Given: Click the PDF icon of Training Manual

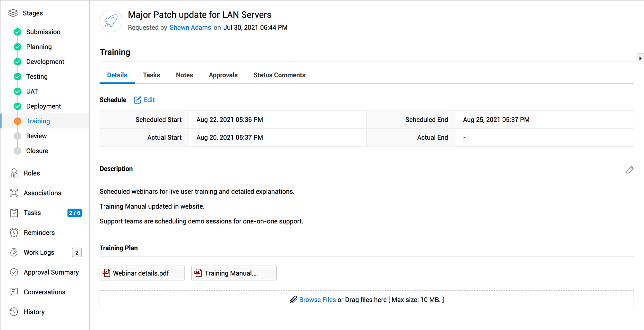Looking at the screenshot, I should point(198,273).
